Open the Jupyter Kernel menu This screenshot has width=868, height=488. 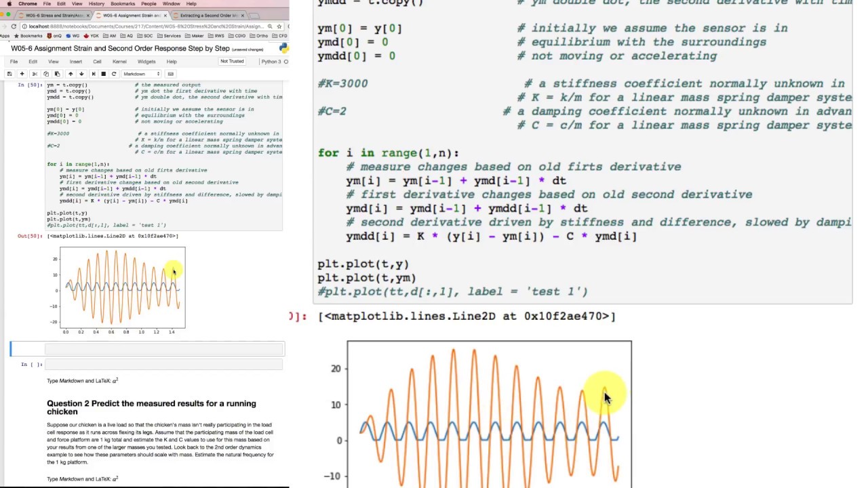pyautogui.click(x=119, y=62)
